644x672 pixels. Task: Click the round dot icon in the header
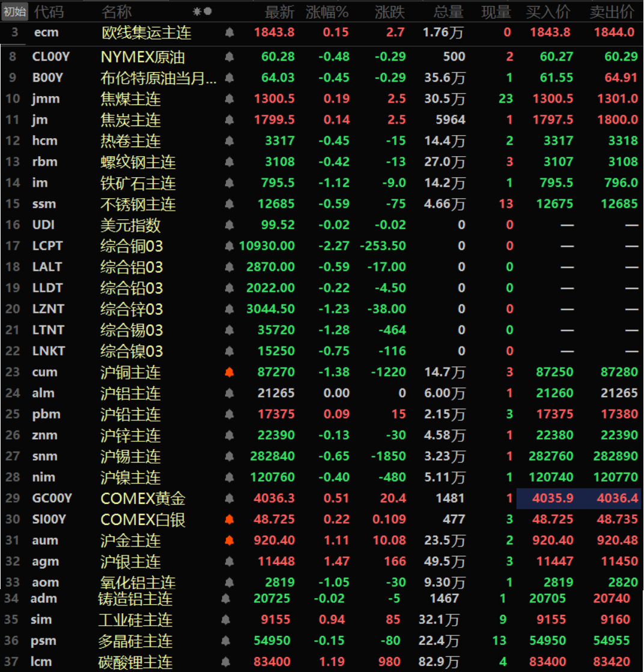coord(208,11)
